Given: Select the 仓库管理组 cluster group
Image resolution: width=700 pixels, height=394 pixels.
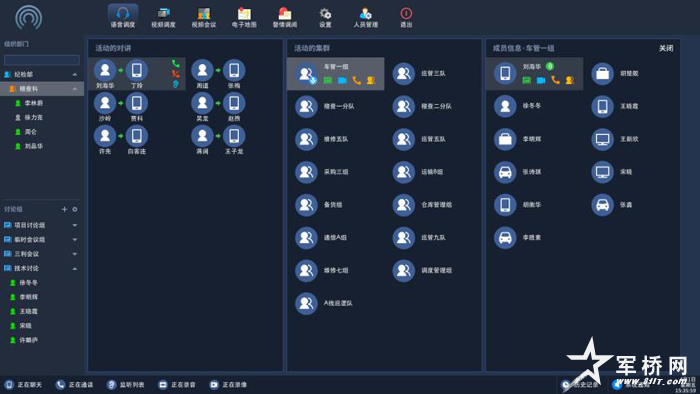Looking at the screenshot, I should [422, 205].
